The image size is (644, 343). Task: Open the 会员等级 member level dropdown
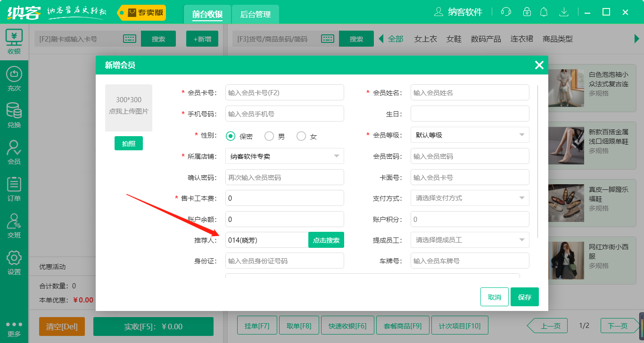[x=470, y=135]
